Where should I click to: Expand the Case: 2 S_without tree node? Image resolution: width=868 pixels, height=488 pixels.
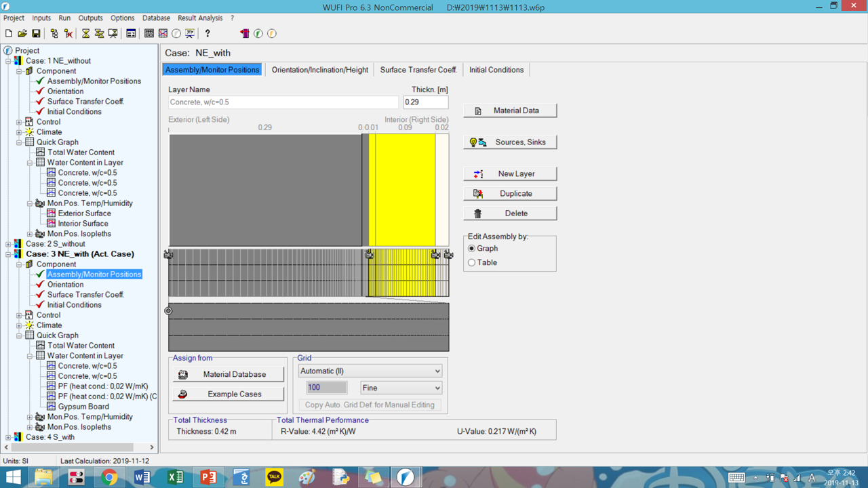coord(8,244)
